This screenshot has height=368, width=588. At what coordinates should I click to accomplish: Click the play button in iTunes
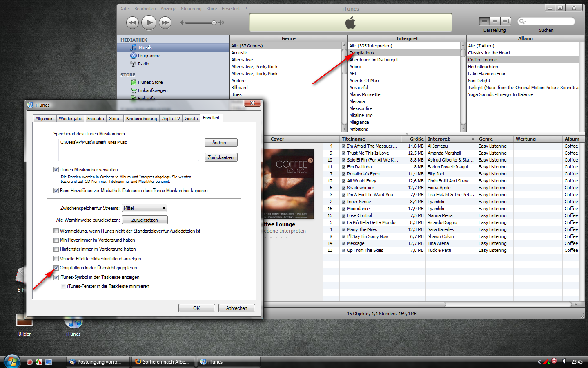[x=149, y=22]
